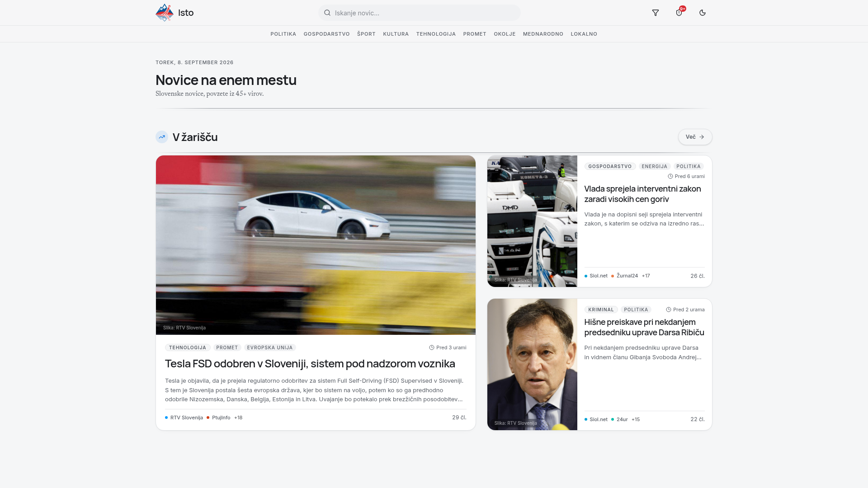Viewport: 868px width, 488px height.
Task: Click the +17 more sources label
Action: (646, 276)
